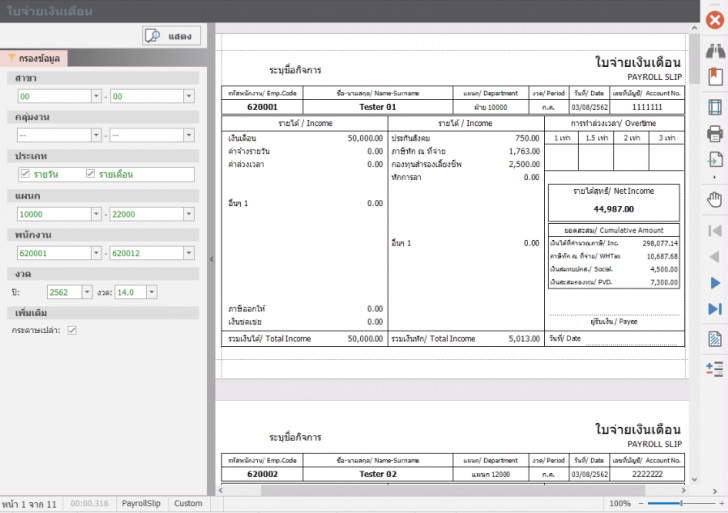This screenshot has width=728, height=513.
Task: Click the binoculars search icon
Action: pos(714,49)
